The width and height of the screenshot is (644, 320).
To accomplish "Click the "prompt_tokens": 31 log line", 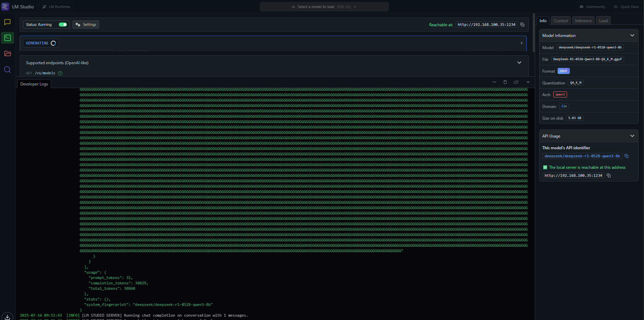I will coord(111,278).
